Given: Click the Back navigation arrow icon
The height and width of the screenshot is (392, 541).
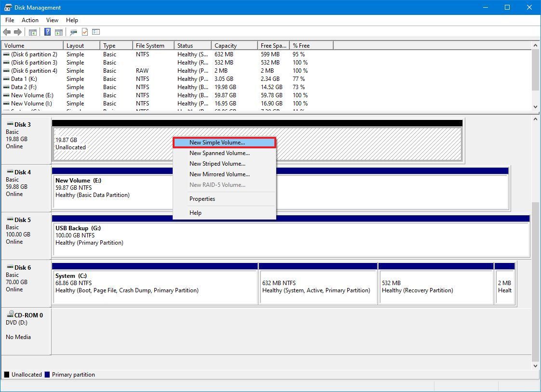Looking at the screenshot, I should 7,32.
